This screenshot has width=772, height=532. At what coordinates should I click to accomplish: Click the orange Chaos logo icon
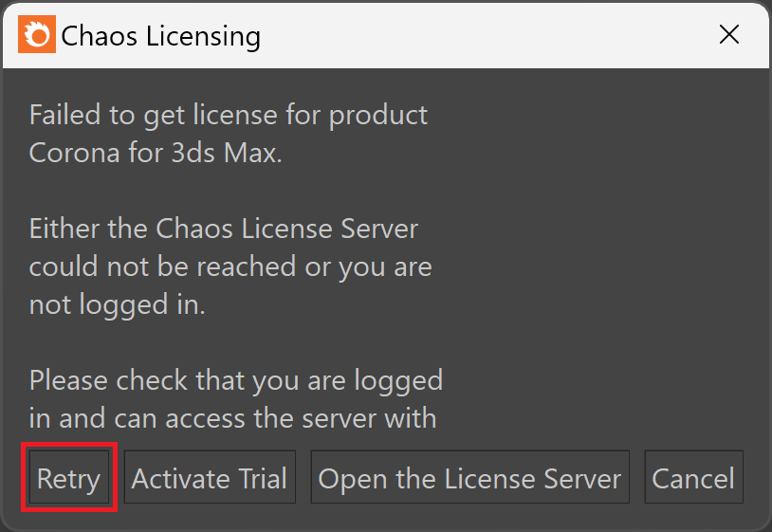pyautogui.click(x=37, y=34)
